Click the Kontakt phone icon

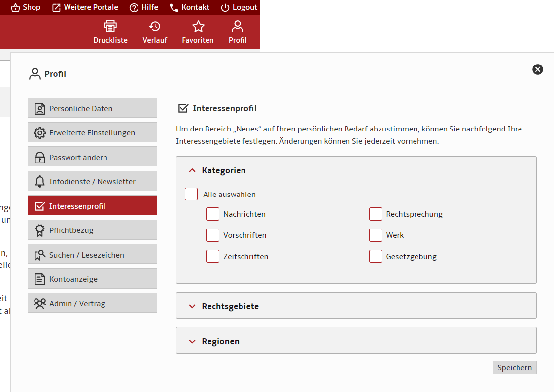pos(174,7)
